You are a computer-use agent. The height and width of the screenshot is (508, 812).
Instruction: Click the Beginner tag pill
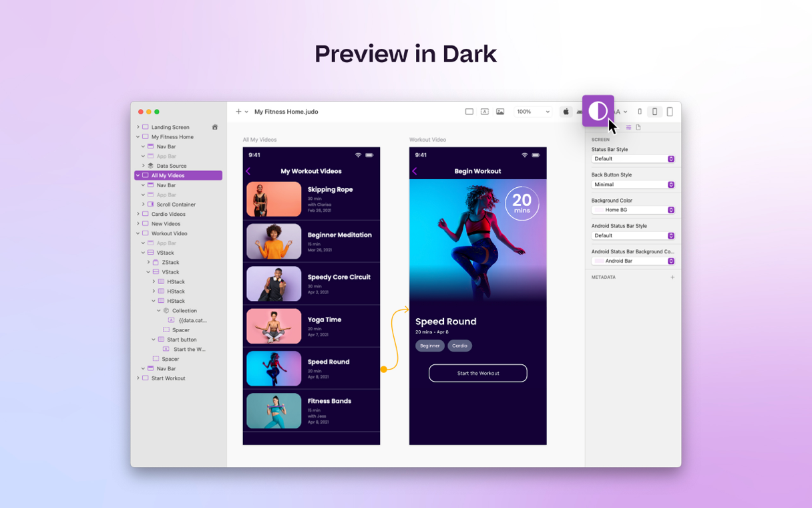click(430, 346)
